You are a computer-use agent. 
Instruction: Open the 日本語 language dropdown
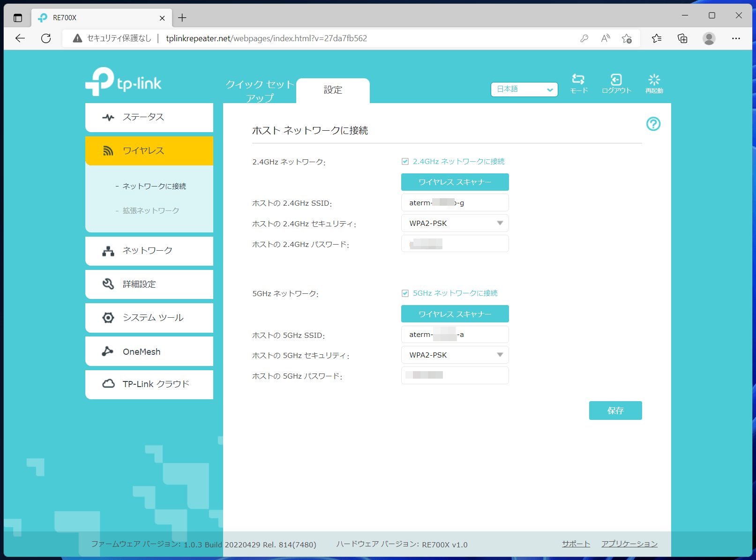pyautogui.click(x=524, y=90)
